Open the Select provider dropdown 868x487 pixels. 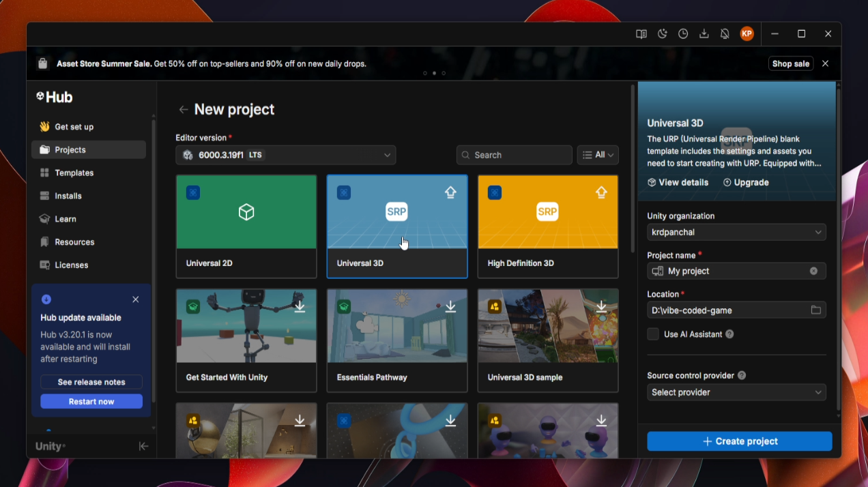pos(736,393)
